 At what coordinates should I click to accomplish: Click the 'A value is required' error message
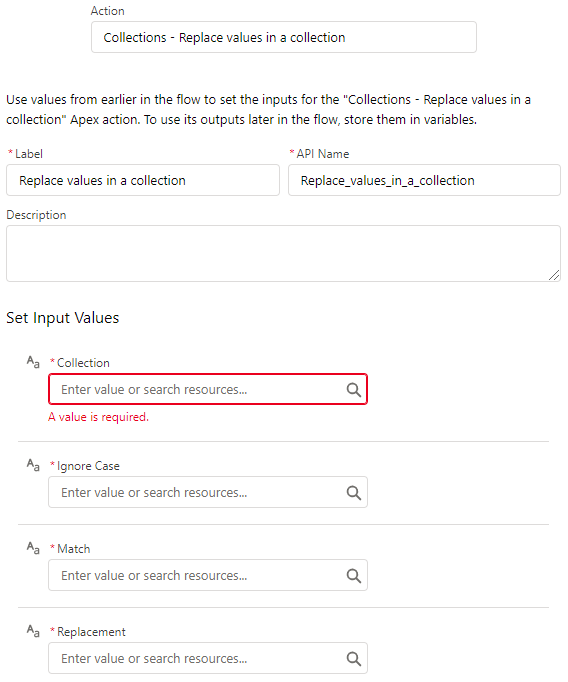(98, 417)
